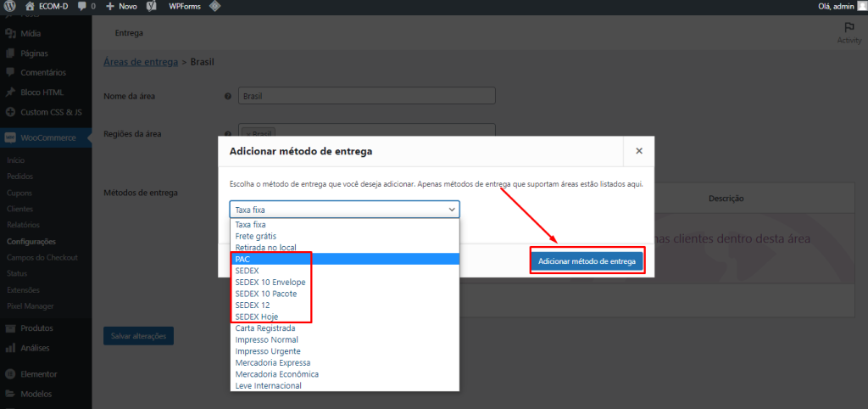
Task: Follow the Áreas de entrega breadcrumb link
Action: pos(141,61)
